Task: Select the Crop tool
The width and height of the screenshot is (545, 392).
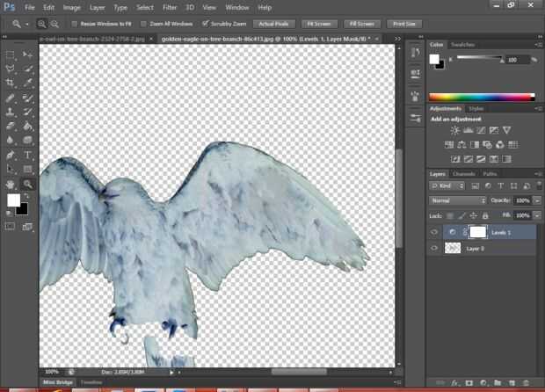Action: coord(10,83)
